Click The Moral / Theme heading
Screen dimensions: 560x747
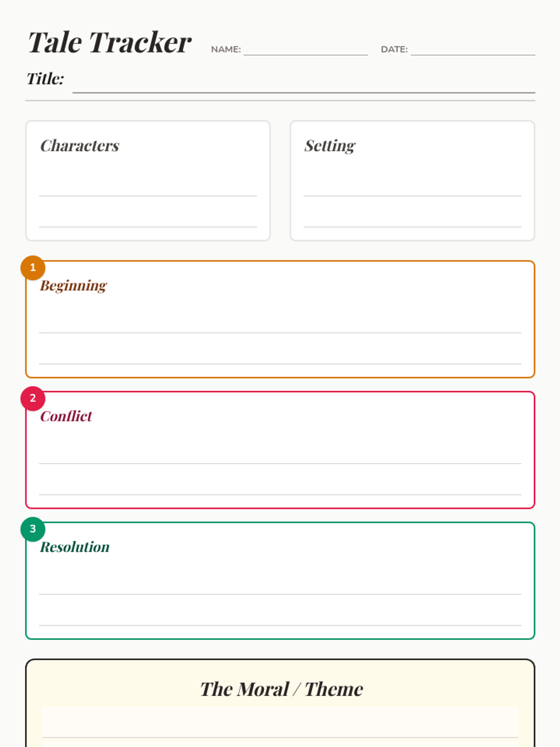point(281,689)
